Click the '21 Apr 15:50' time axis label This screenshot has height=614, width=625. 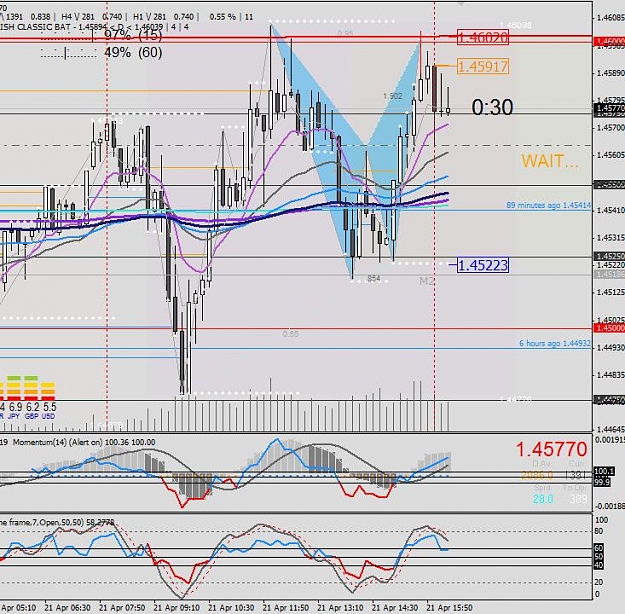pyautogui.click(x=450, y=608)
